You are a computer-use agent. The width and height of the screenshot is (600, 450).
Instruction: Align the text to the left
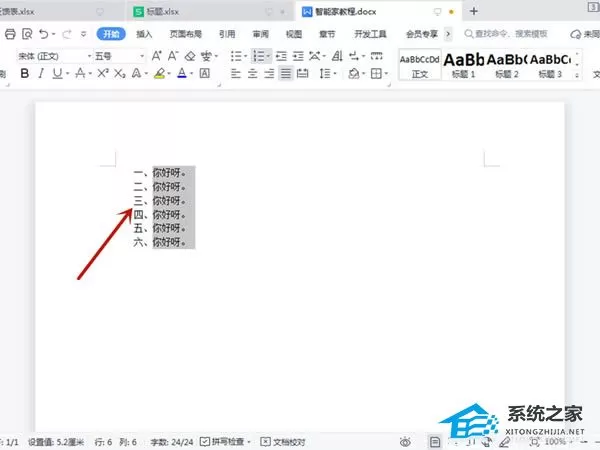236,73
